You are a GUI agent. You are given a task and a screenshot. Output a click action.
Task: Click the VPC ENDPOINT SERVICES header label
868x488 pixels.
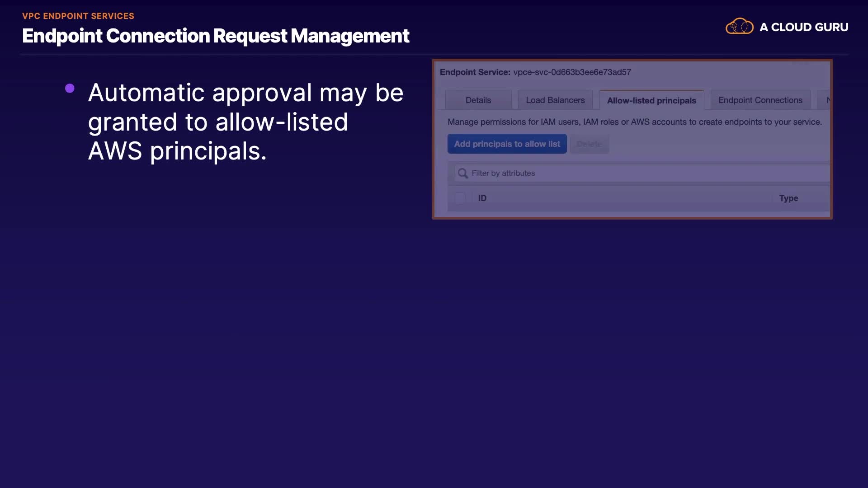[78, 16]
